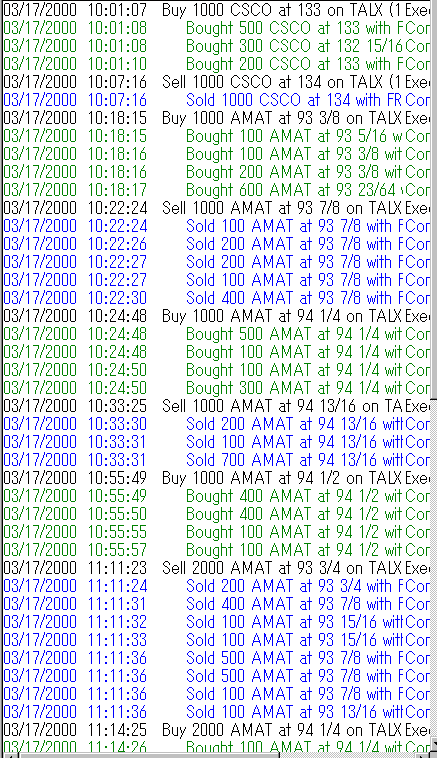Click the 10:22:24 'Sold 100 AMAT' row
Viewport: 437px width, 758px height.
click(x=216, y=226)
